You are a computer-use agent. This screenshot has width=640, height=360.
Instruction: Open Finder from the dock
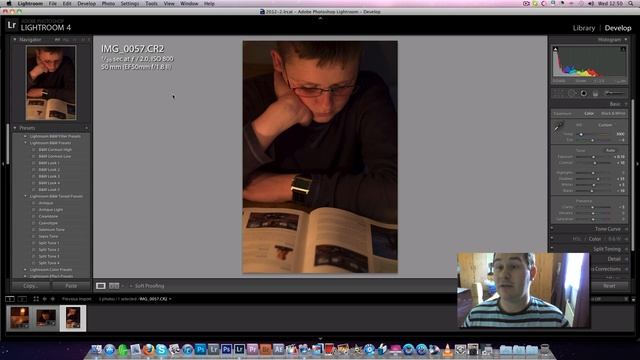(96, 349)
